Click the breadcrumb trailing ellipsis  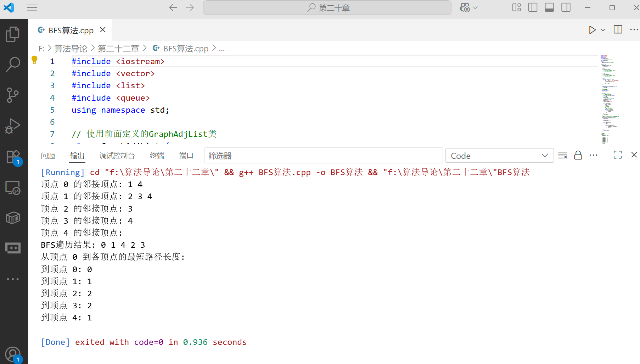(x=222, y=49)
